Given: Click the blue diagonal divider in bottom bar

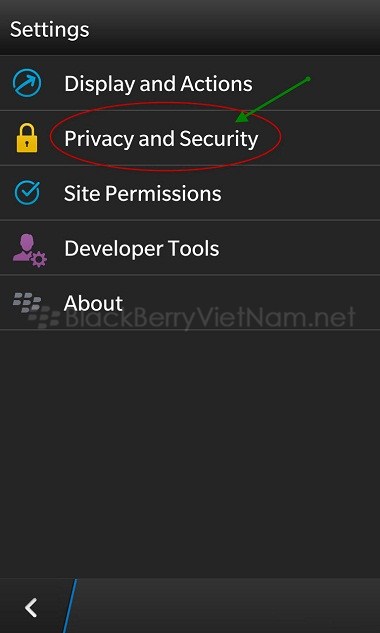Looking at the screenshot, I should 69,606.
